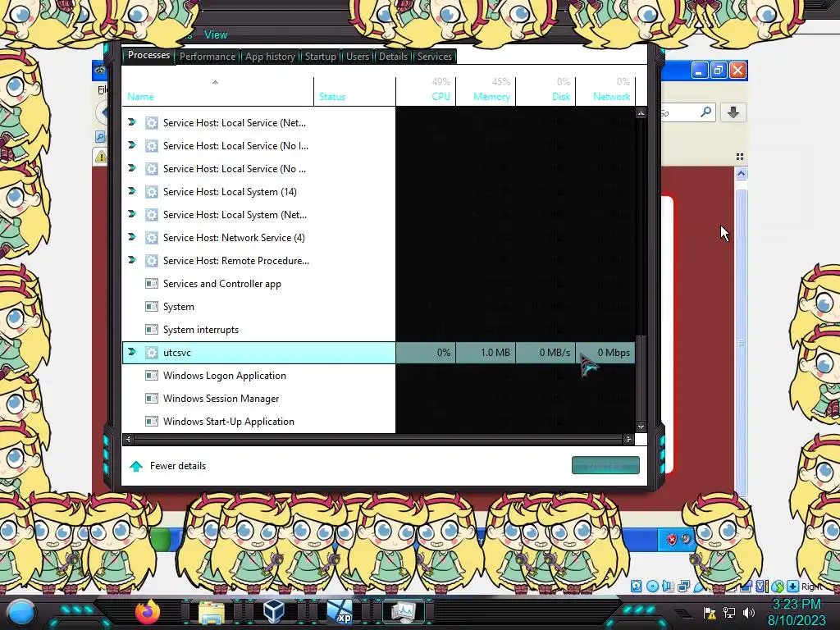840x630 pixels.
Task: Click the Task Manager taskbar button
Action: coord(404,612)
